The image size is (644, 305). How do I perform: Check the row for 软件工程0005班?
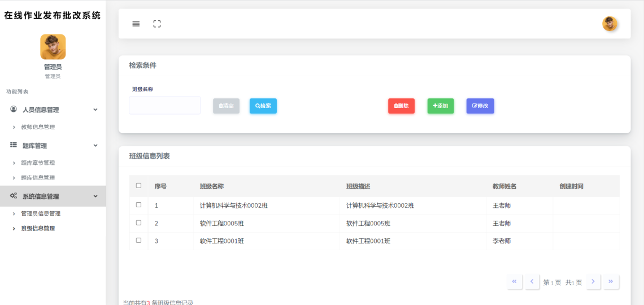(138, 223)
